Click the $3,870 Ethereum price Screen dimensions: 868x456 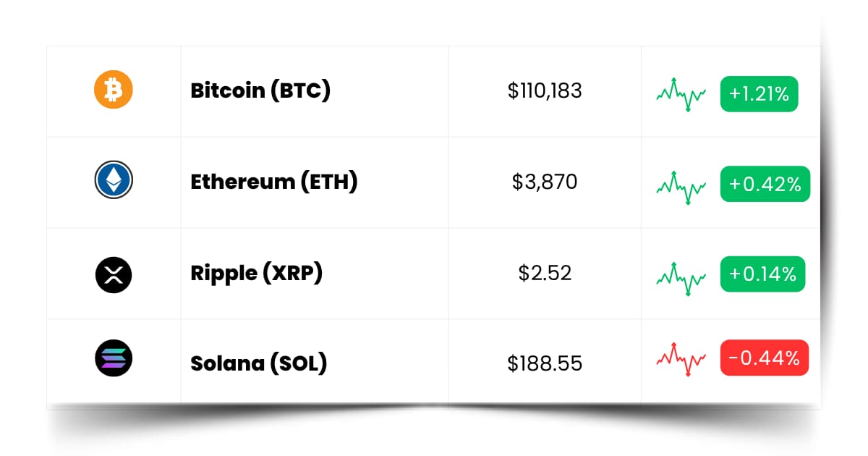pyautogui.click(x=545, y=182)
